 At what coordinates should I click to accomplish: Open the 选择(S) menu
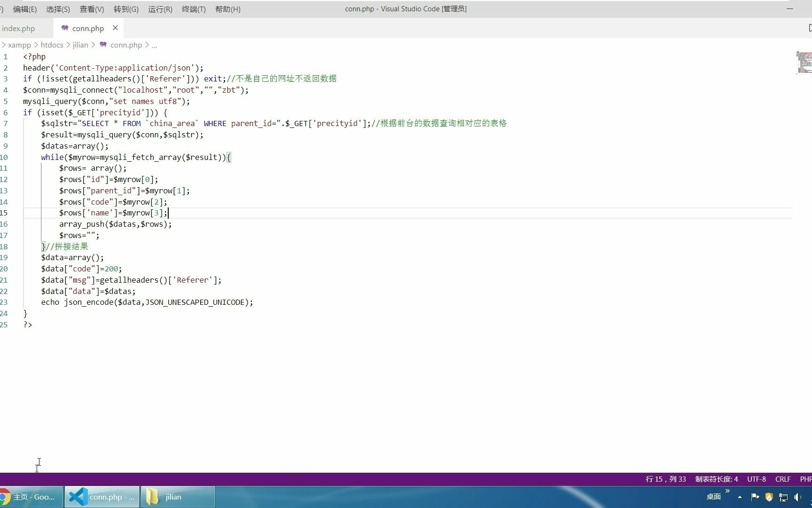(x=58, y=9)
